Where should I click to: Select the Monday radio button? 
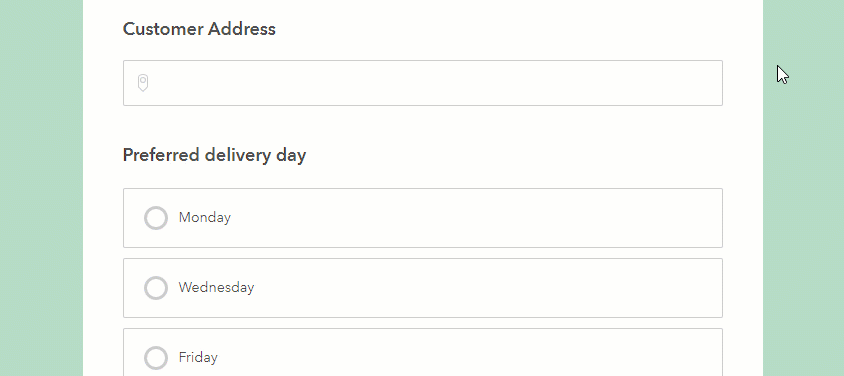coord(156,218)
